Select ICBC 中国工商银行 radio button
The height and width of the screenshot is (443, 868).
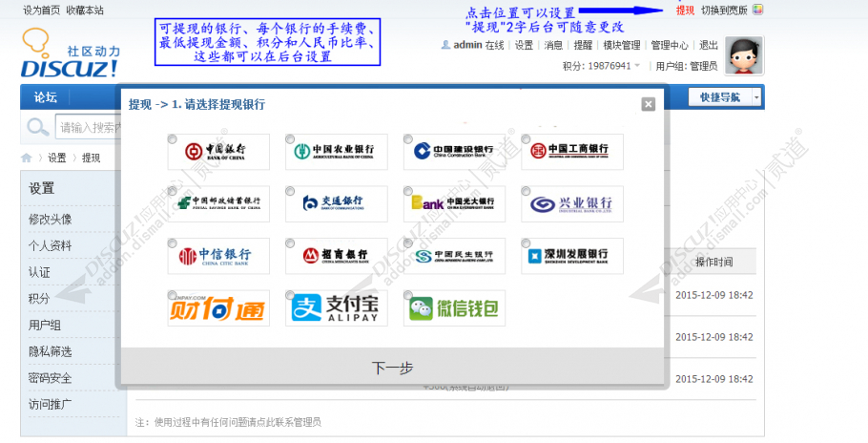click(x=526, y=139)
